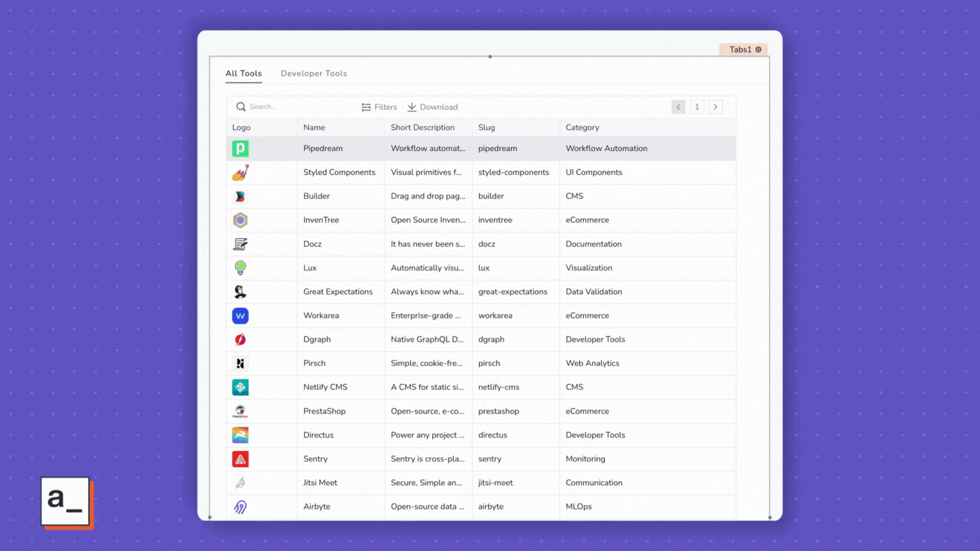
Task: Click the Name column header
Action: [314, 127]
